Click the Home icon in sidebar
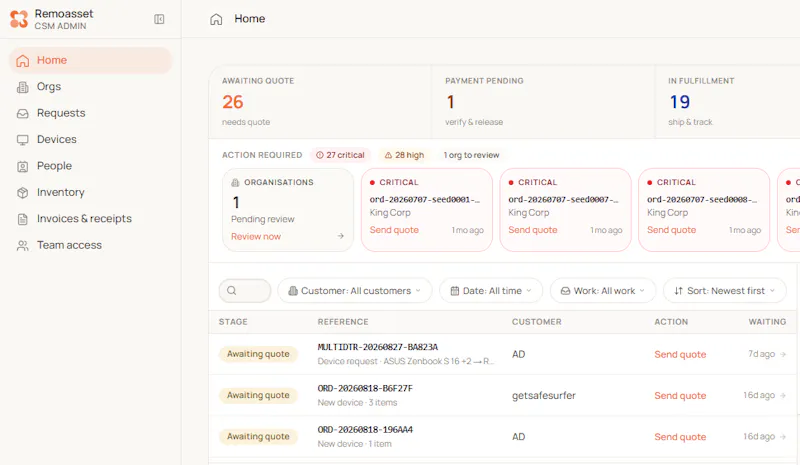The height and width of the screenshot is (465, 800). 22,61
